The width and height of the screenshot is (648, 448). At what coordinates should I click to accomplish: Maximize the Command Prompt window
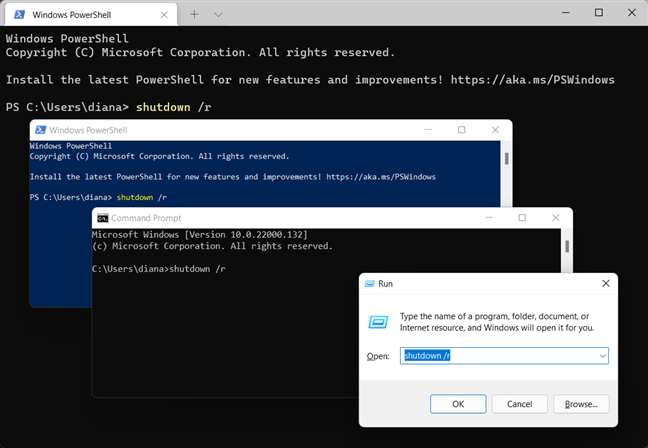pyautogui.click(x=522, y=217)
